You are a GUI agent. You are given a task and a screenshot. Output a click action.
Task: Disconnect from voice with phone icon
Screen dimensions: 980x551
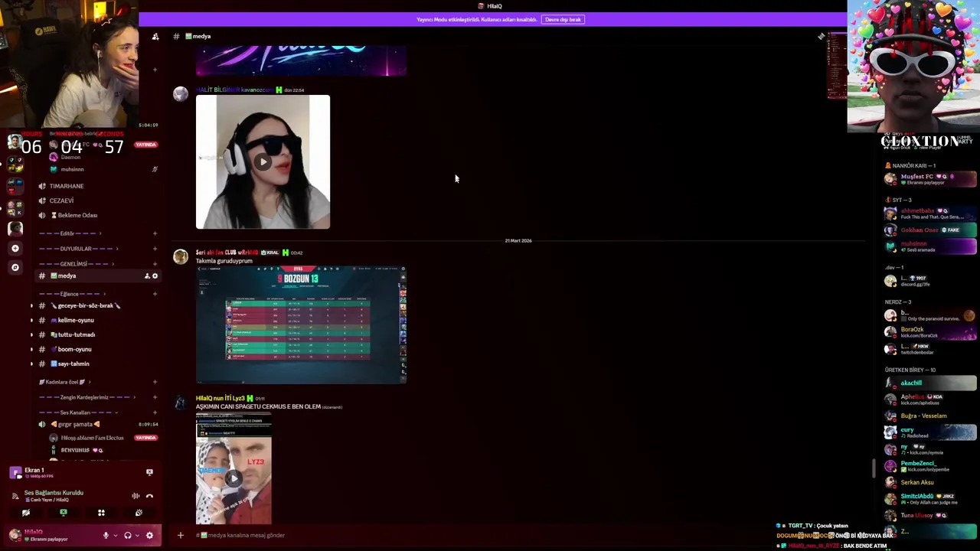[149, 496]
